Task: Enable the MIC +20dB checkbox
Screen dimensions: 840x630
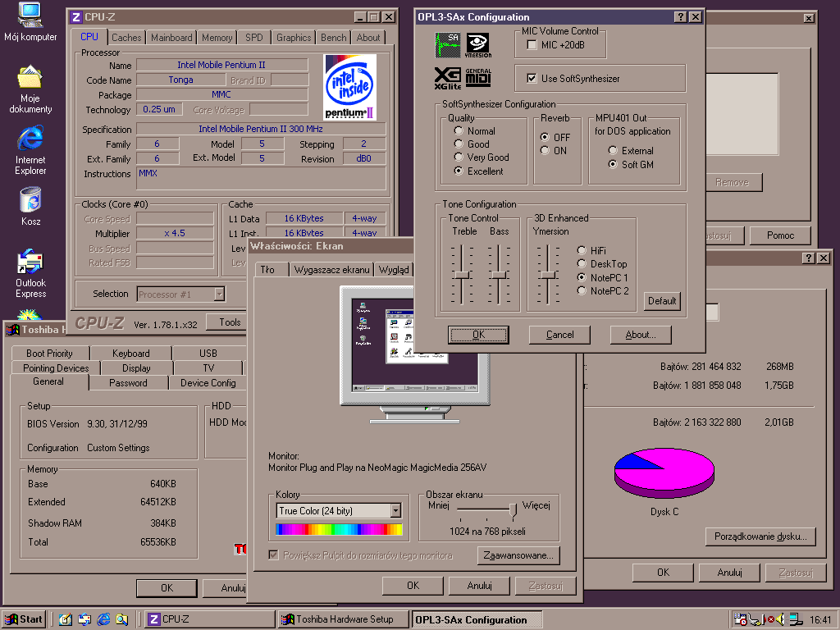Action: click(x=532, y=44)
